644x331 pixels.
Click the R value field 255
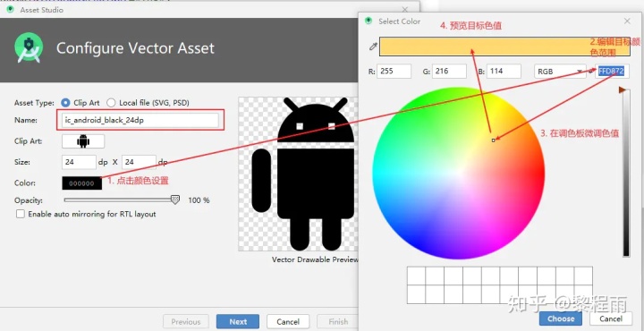394,71
